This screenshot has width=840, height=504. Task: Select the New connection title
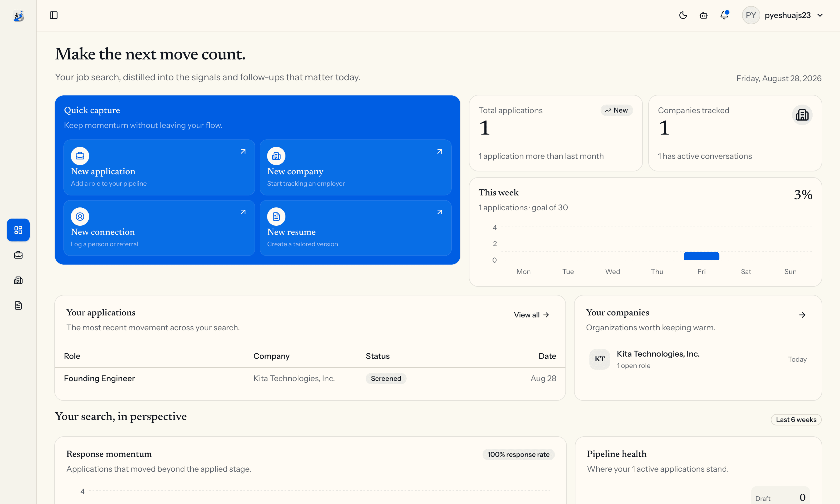(x=103, y=232)
